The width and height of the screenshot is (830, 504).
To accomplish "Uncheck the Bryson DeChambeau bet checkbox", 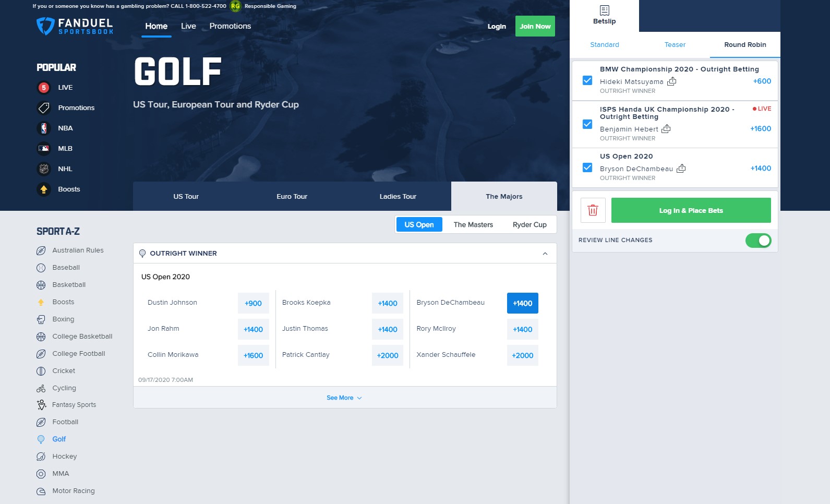I will 587,167.
